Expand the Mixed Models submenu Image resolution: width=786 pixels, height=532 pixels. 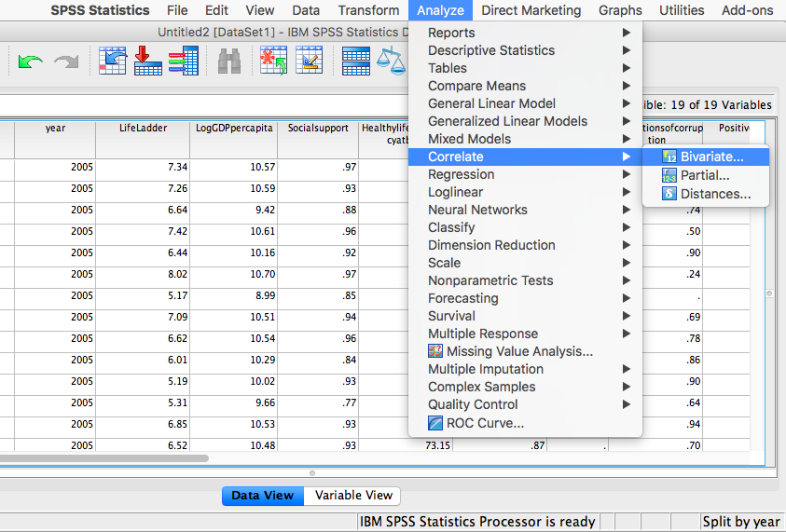(525, 139)
